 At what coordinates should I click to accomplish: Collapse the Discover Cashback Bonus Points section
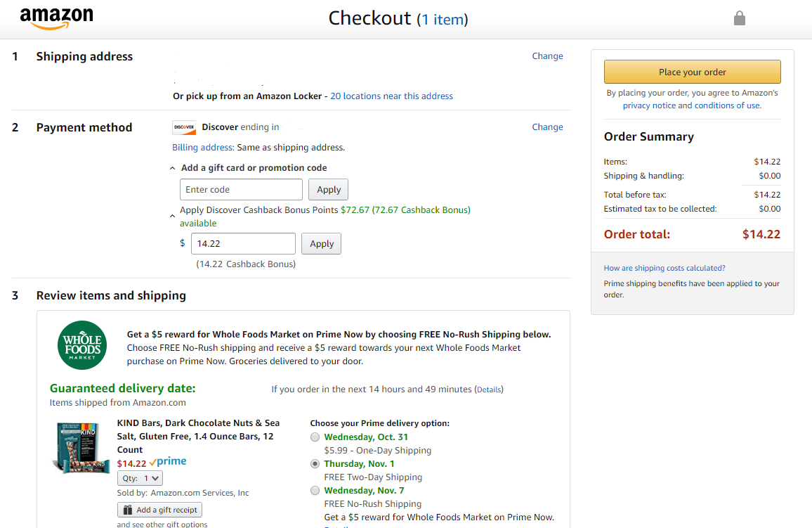coord(173,217)
